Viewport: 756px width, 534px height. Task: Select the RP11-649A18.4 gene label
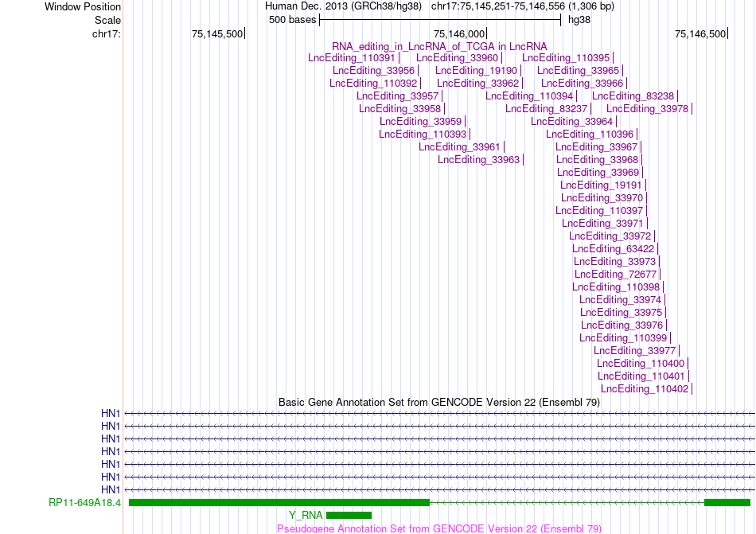click(x=85, y=503)
